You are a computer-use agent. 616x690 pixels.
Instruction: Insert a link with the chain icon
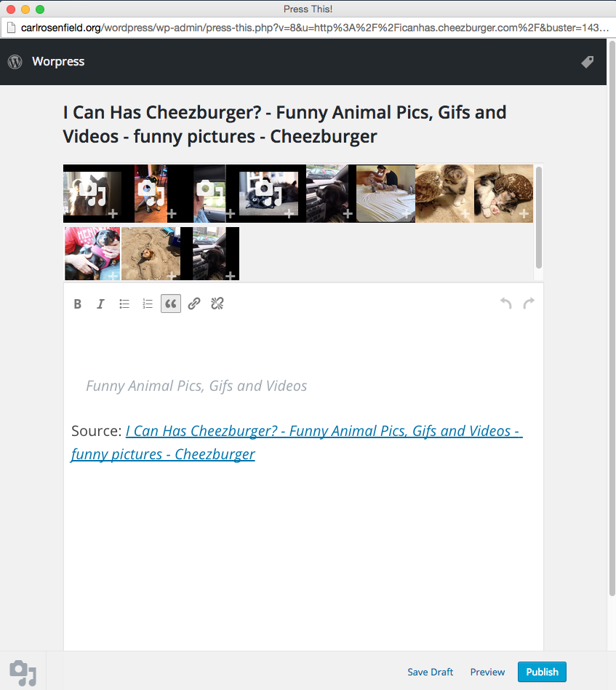coord(194,304)
